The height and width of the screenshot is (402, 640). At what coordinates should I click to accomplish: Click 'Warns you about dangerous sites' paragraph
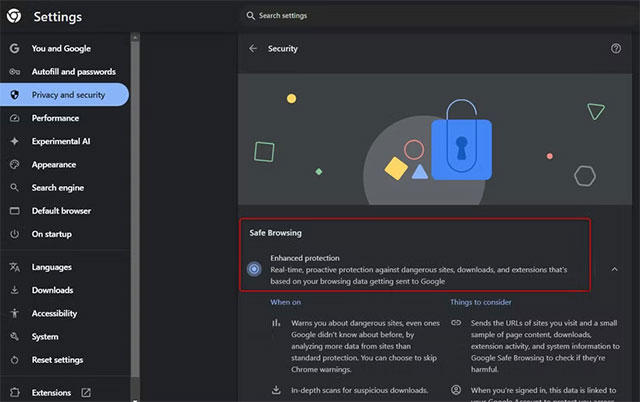(x=365, y=346)
